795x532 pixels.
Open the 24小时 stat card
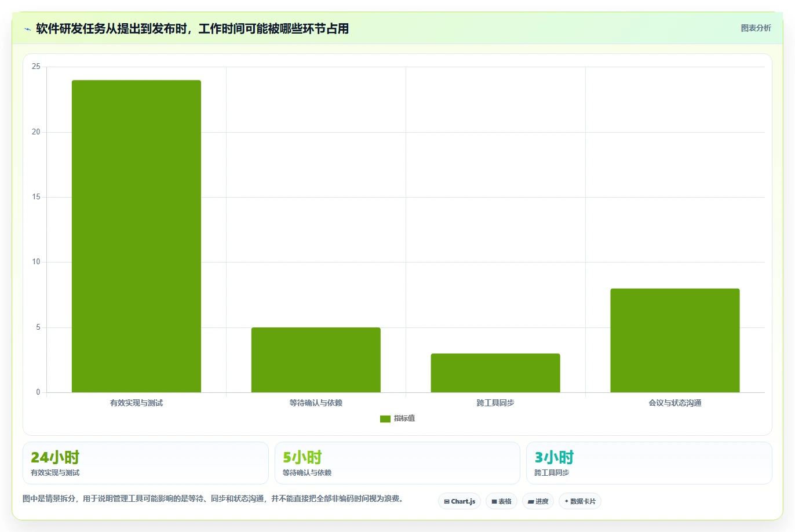145,463
